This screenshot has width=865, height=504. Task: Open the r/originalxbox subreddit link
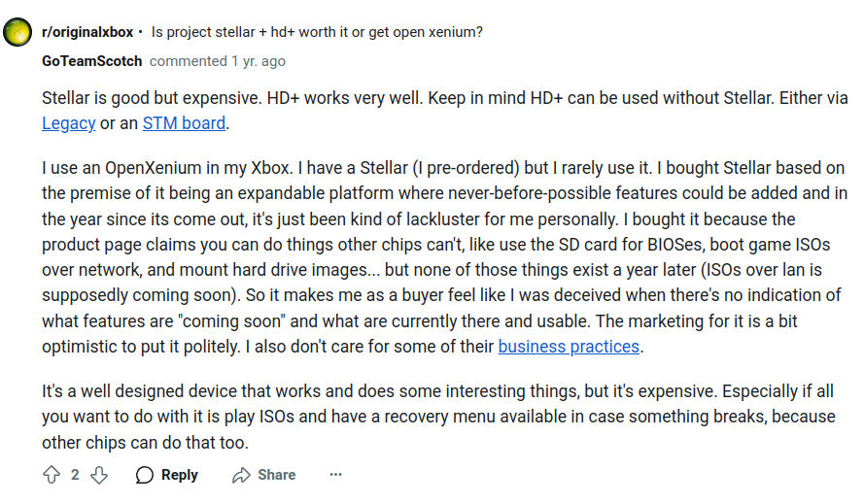[x=87, y=32]
